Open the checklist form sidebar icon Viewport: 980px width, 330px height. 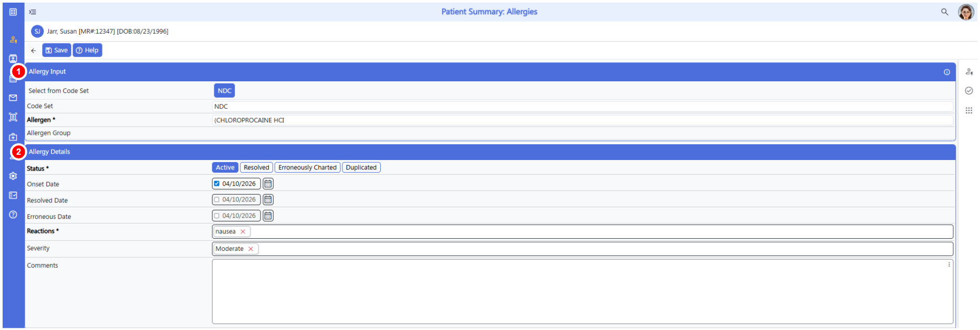[x=13, y=195]
